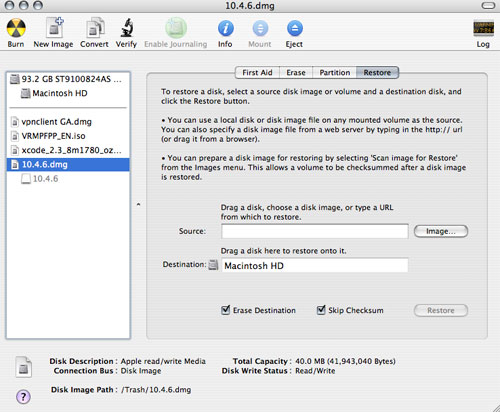Click the Restore button at bottom
Image resolution: width=500 pixels, height=412 pixels.
[x=441, y=311]
